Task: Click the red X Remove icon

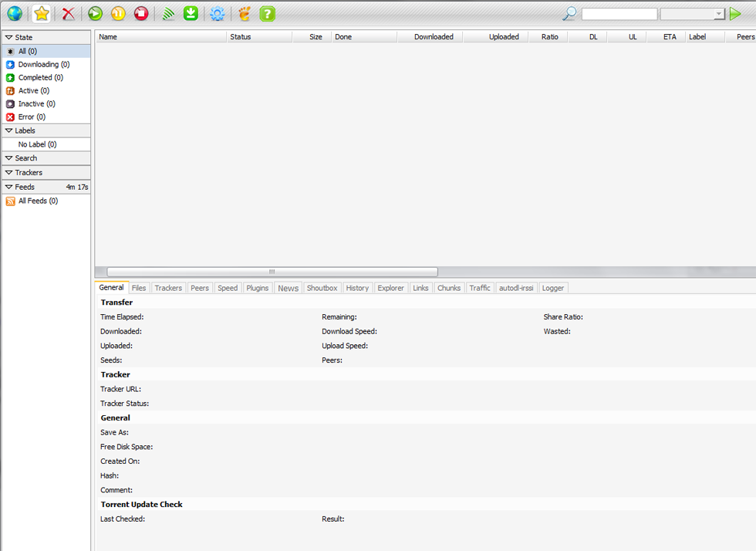Action: pyautogui.click(x=69, y=13)
